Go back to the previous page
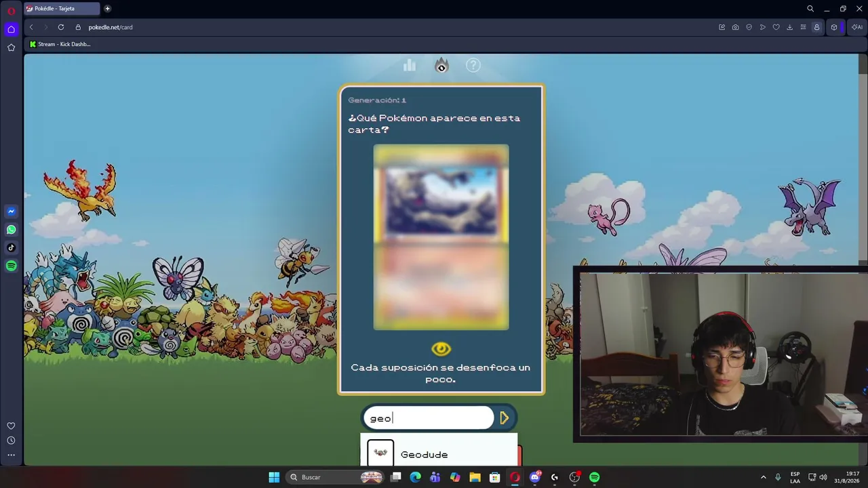Image resolution: width=868 pixels, height=488 pixels. pyautogui.click(x=31, y=27)
